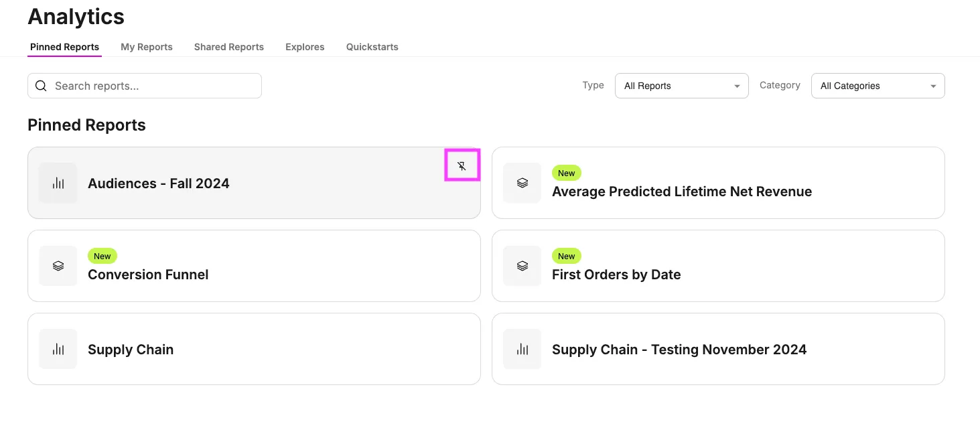
Task: Focus the Search reports input field
Action: click(145, 86)
